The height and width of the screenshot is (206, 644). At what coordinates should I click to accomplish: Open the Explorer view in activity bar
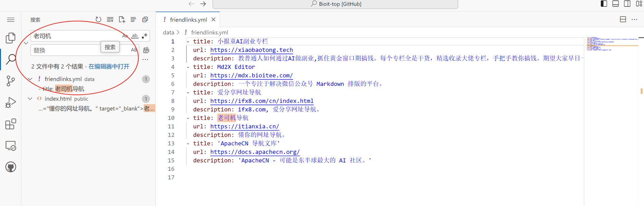click(x=11, y=38)
